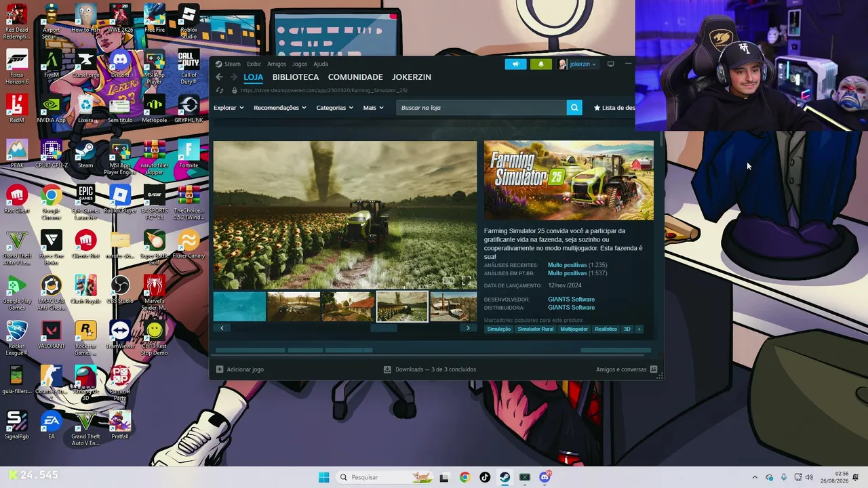The width and height of the screenshot is (868, 488).
Task: Open the Steam announcements megaphone button
Action: coord(515,64)
